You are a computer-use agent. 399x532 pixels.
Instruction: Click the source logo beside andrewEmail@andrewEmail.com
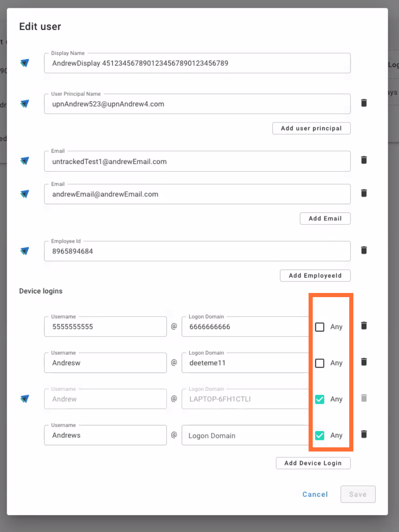pos(25,194)
